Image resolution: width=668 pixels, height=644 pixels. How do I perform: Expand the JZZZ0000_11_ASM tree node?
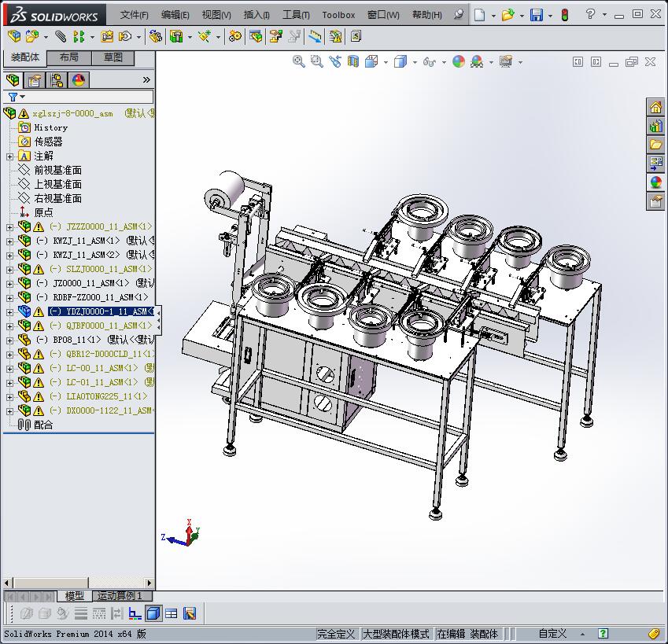click(9, 226)
